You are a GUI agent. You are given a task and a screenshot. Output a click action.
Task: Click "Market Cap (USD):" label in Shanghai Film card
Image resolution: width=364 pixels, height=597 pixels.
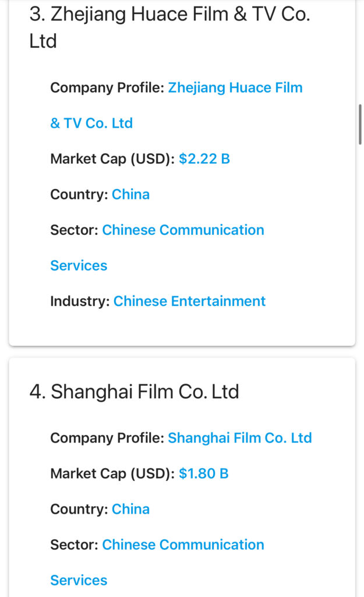click(x=112, y=473)
